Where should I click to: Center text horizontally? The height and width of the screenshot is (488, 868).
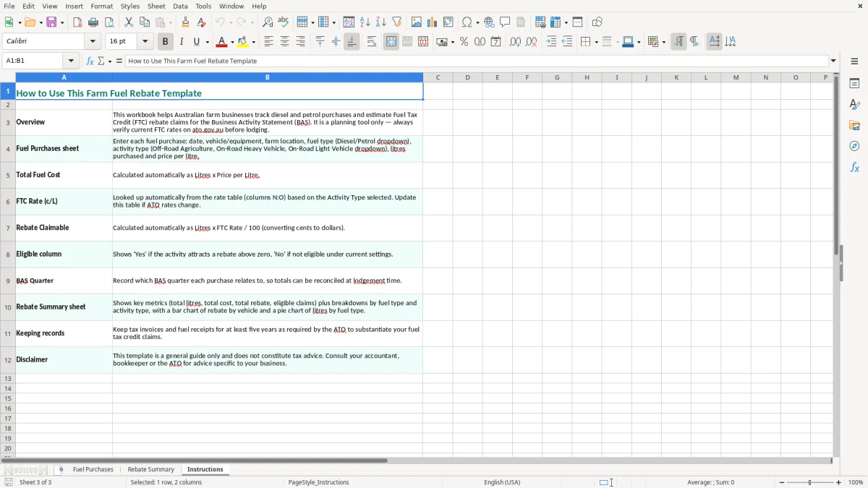[284, 42]
